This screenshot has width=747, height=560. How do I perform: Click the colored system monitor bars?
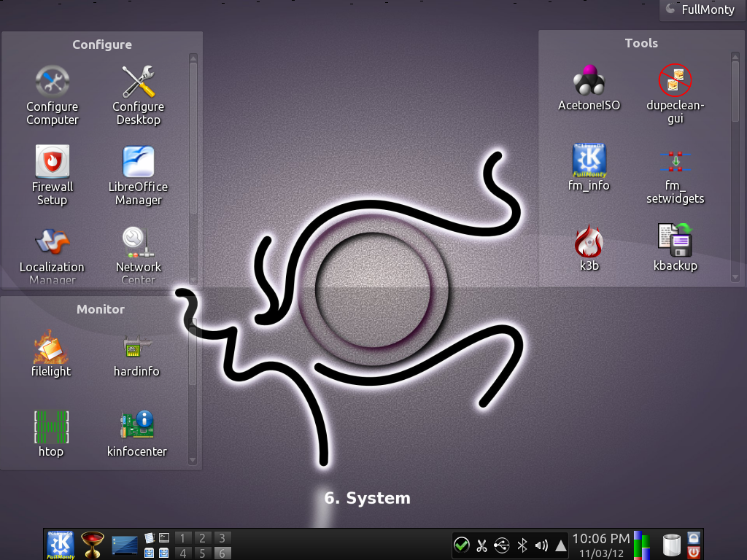tap(642, 545)
